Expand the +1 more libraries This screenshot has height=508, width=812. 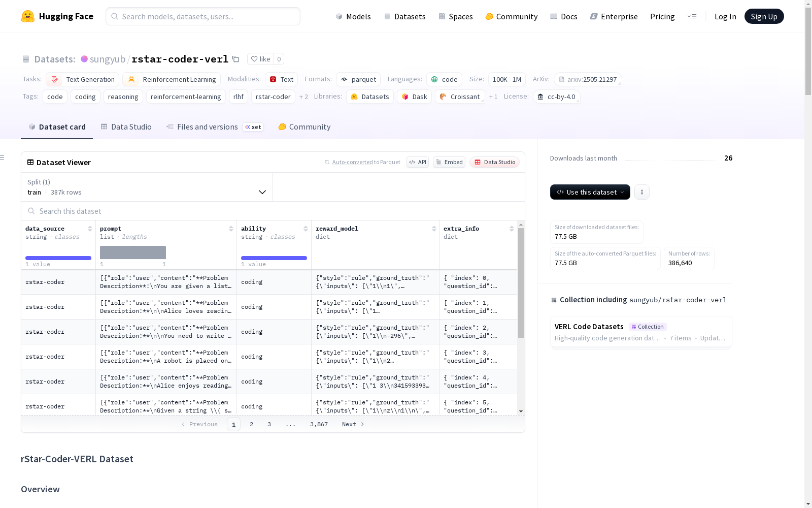point(493,97)
